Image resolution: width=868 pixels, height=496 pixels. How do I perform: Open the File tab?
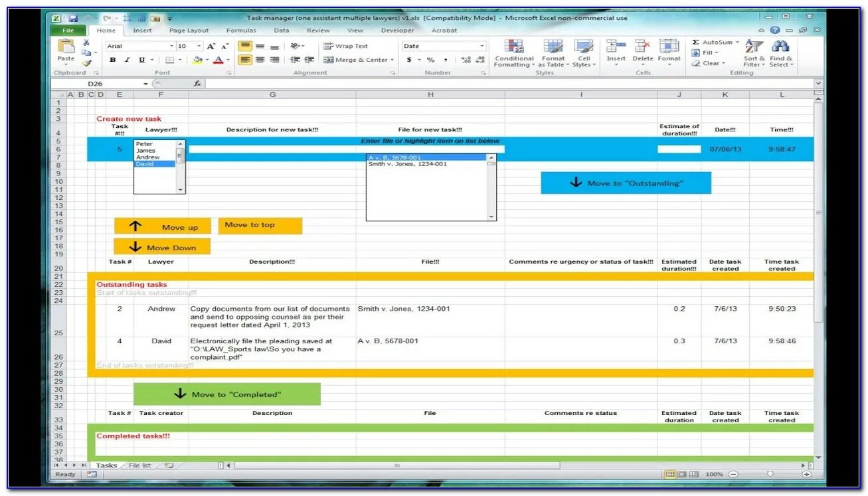[68, 31]
